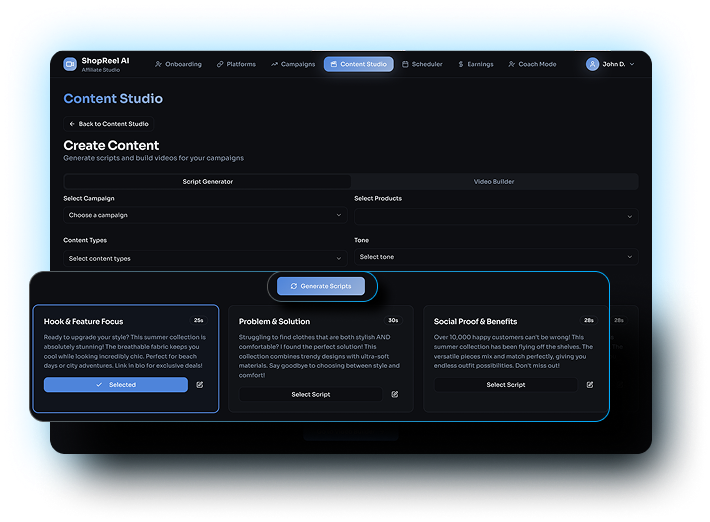
Task: Open the Choose a campaign dropdown
Action: pos(204,215)
